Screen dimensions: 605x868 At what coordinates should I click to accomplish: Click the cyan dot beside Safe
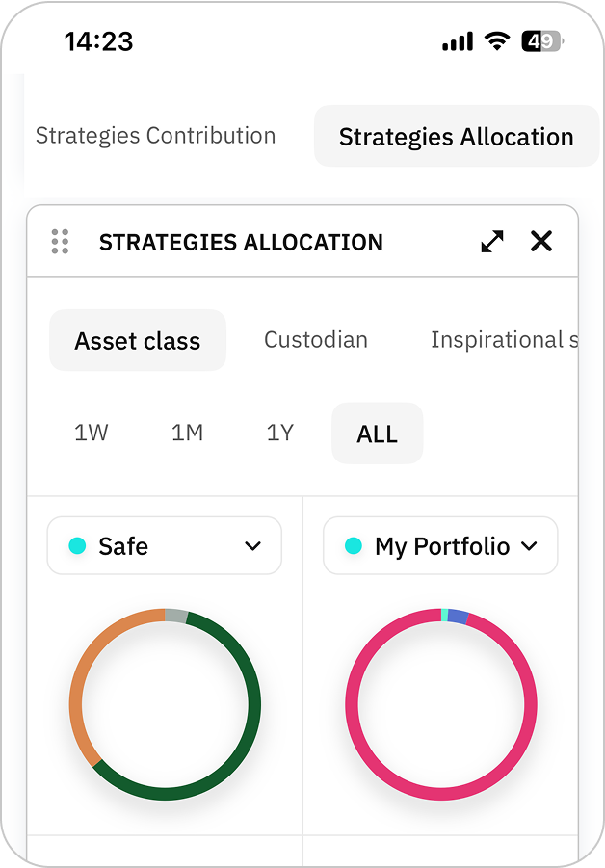coord(78,546)
